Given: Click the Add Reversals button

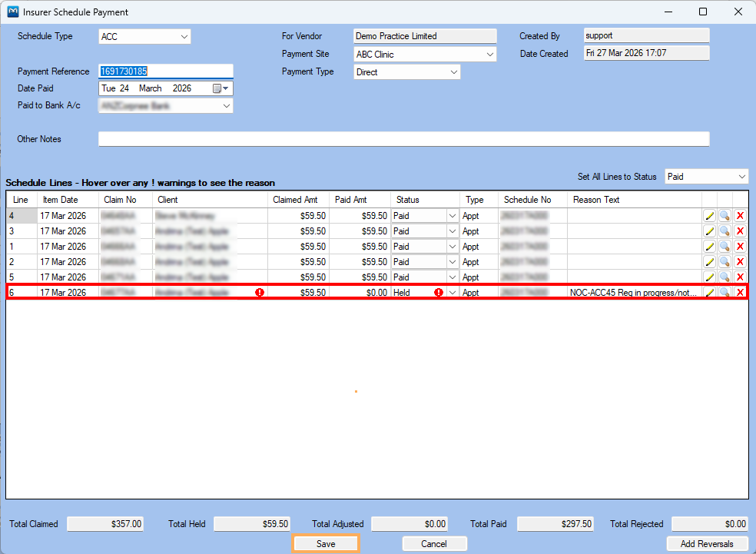Looking at the screenshot, I should (x=707, y=544).
